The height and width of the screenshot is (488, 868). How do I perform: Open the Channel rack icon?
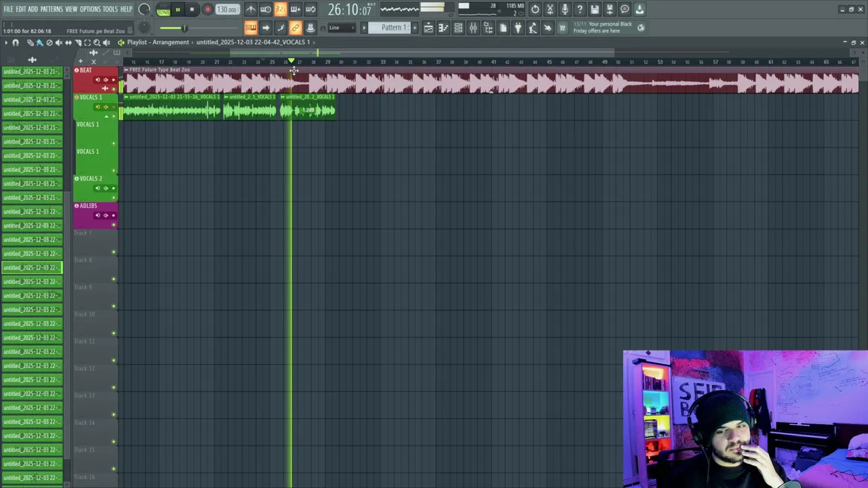tap(458, 28)
